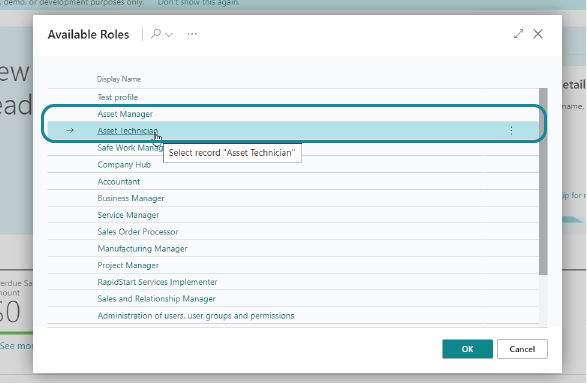Expand the search options chevron
Screen dimensions: 587x384
169,35
